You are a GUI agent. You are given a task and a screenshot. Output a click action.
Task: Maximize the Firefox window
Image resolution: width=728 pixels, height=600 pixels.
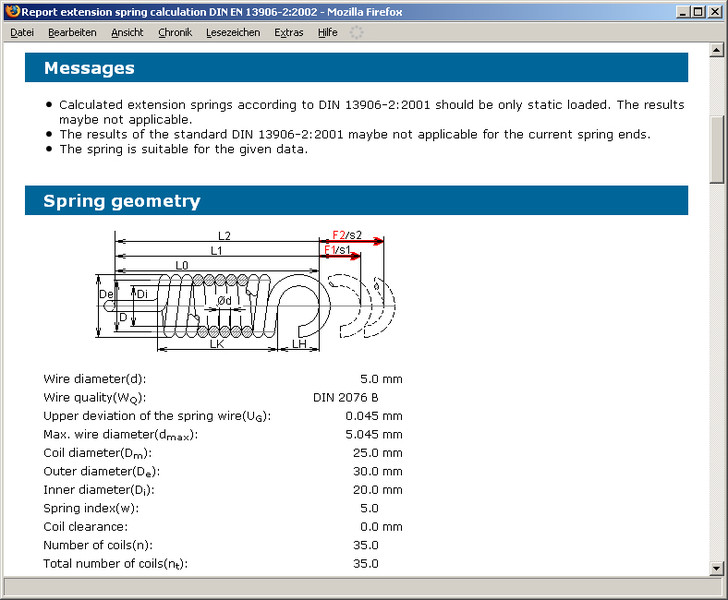tap(698, 12)
